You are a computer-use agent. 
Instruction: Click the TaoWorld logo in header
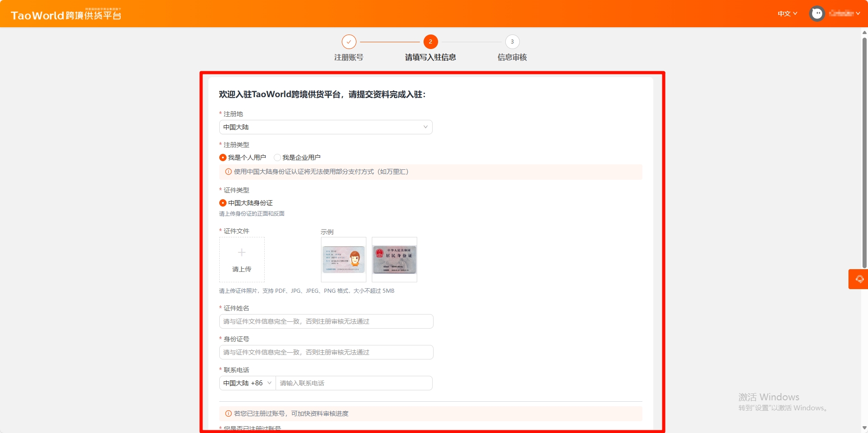[66, 15]
